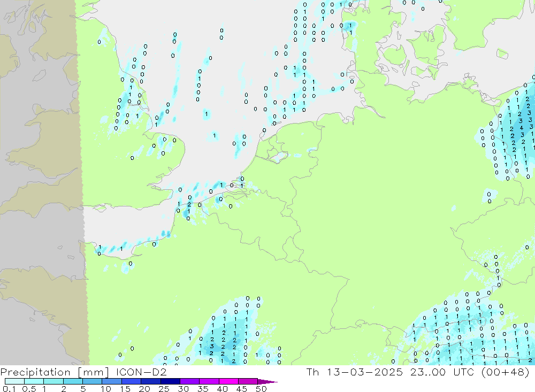Click the '35' legend scale label
535x392 pixels.
coord(203,389)
